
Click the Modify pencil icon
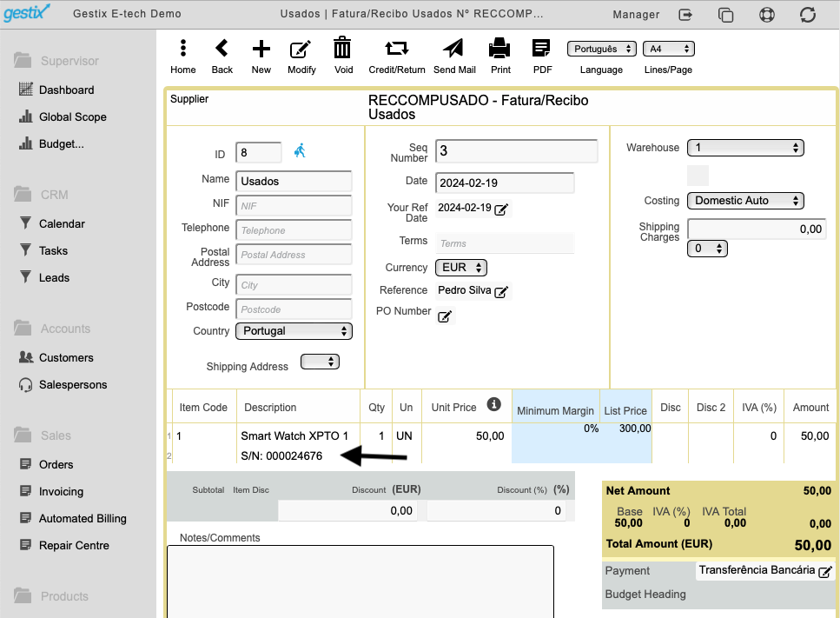[301, 49]
